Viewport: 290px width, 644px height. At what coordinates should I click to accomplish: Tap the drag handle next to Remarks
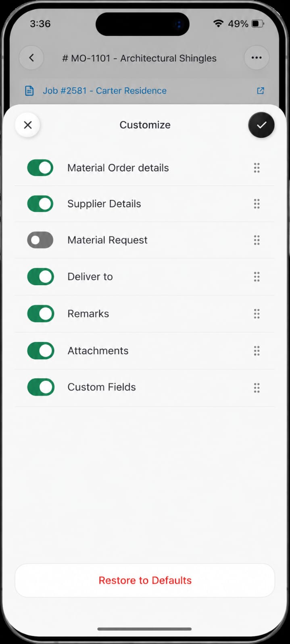(x=257, y=314)
